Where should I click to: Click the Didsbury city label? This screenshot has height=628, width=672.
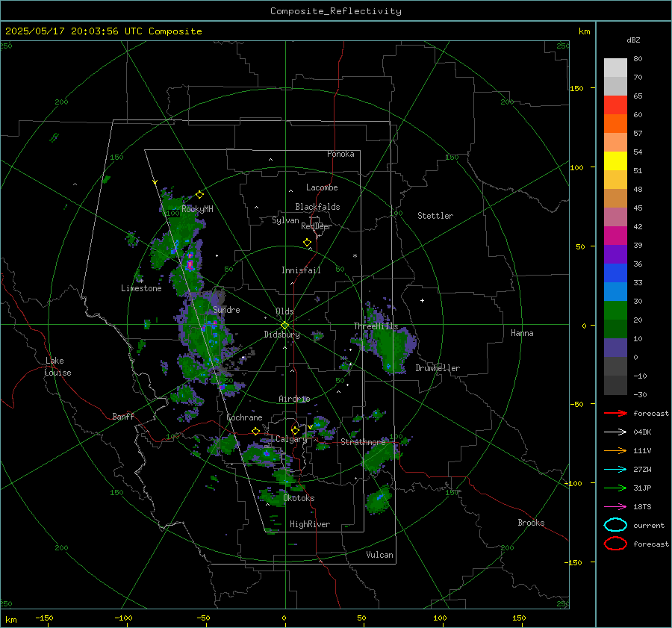coord(281,335)
